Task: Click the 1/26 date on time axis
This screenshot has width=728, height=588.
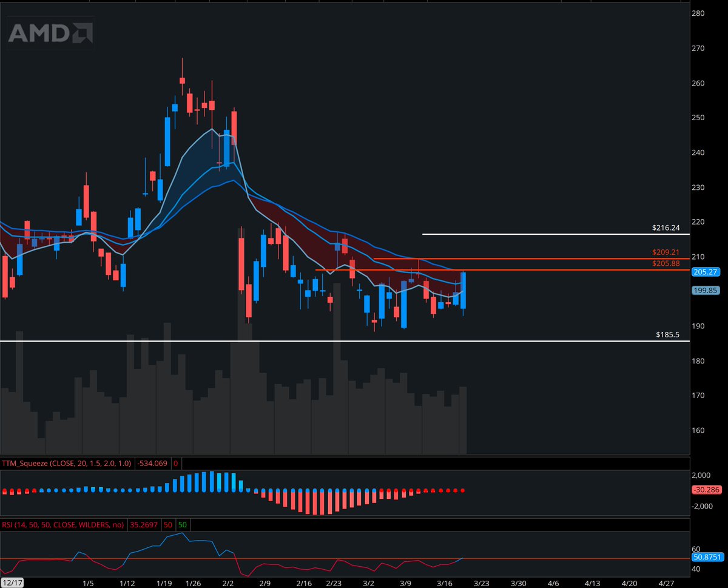Action: click(194, 583)
